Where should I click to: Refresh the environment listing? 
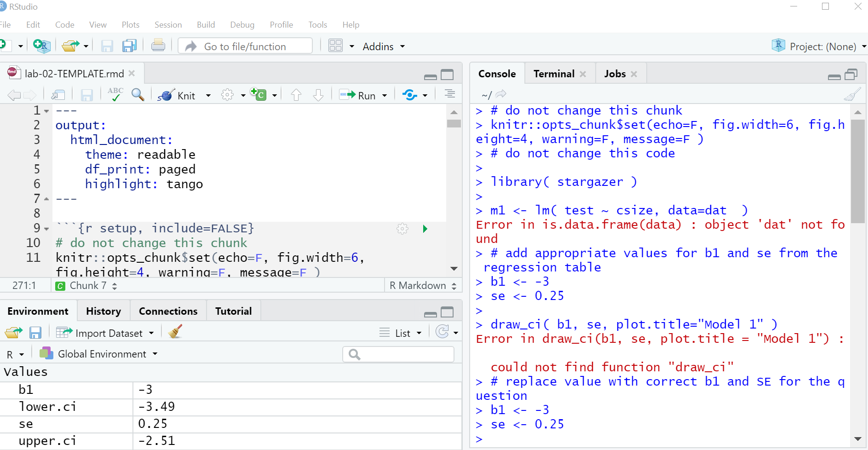[443, 332]
